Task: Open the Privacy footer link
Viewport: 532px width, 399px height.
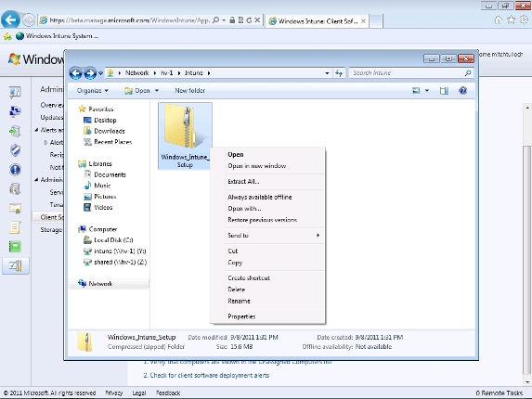Action: point(113,393)
